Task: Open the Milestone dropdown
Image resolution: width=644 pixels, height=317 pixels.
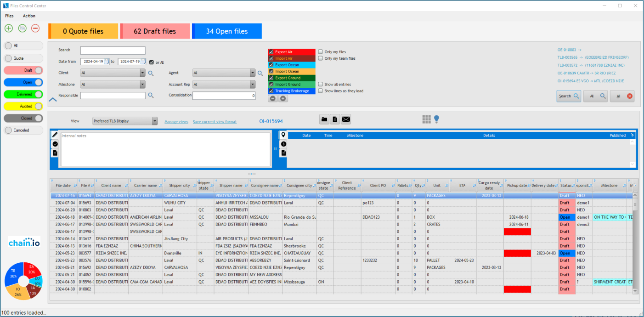Action: pyautogui.click(x=142, y=85)
